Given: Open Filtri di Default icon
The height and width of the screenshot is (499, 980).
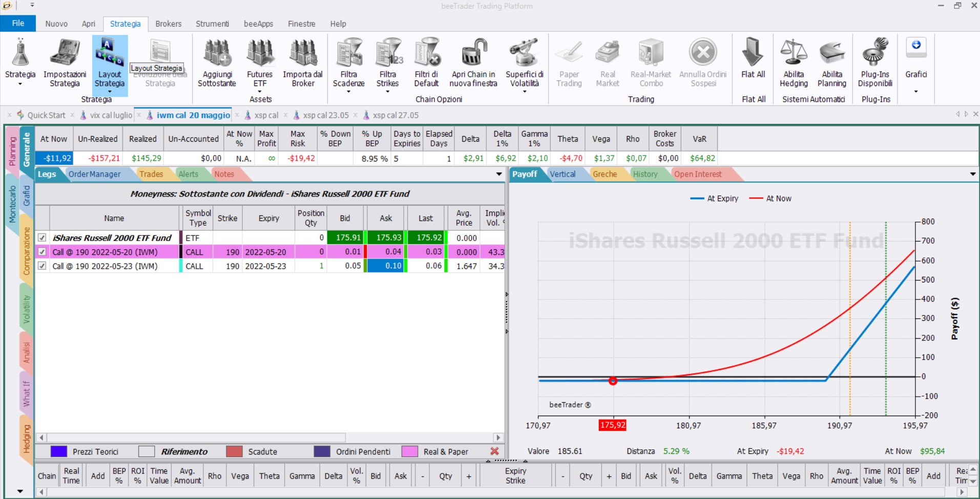Looking at the screenshot, I should (x=427, y=53).
